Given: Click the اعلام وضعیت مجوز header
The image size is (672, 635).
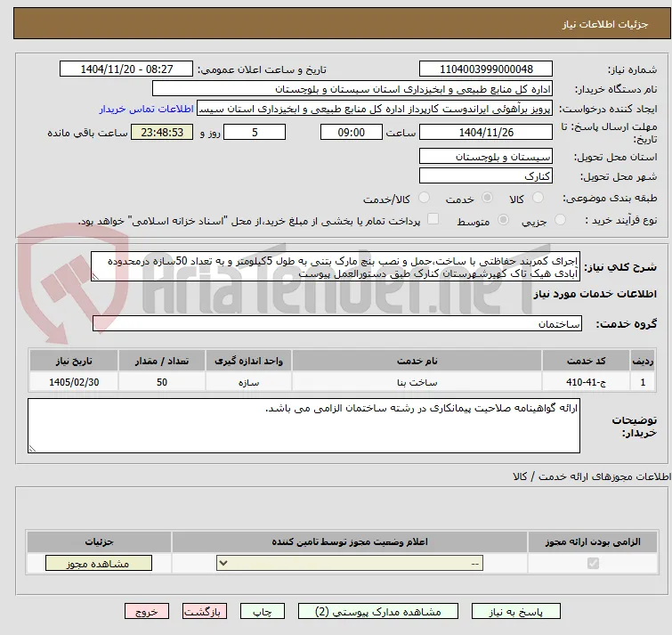Looking at the screenshot, I should [350, 541].
